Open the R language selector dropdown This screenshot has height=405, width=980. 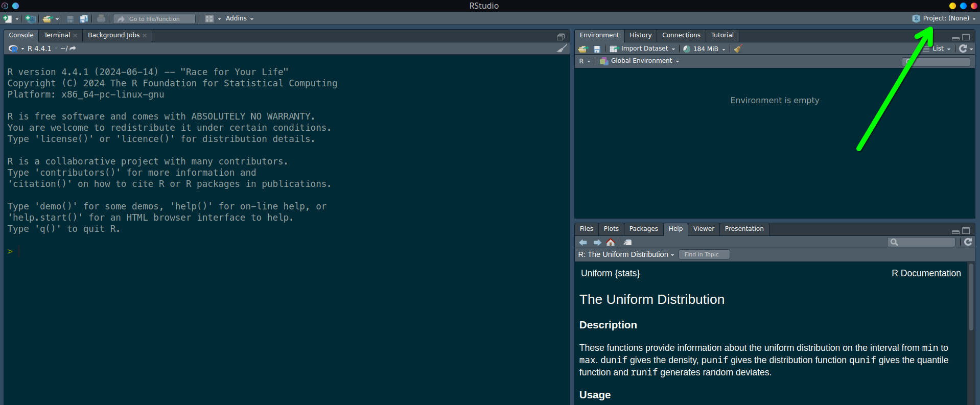click(x=584, y=61)
